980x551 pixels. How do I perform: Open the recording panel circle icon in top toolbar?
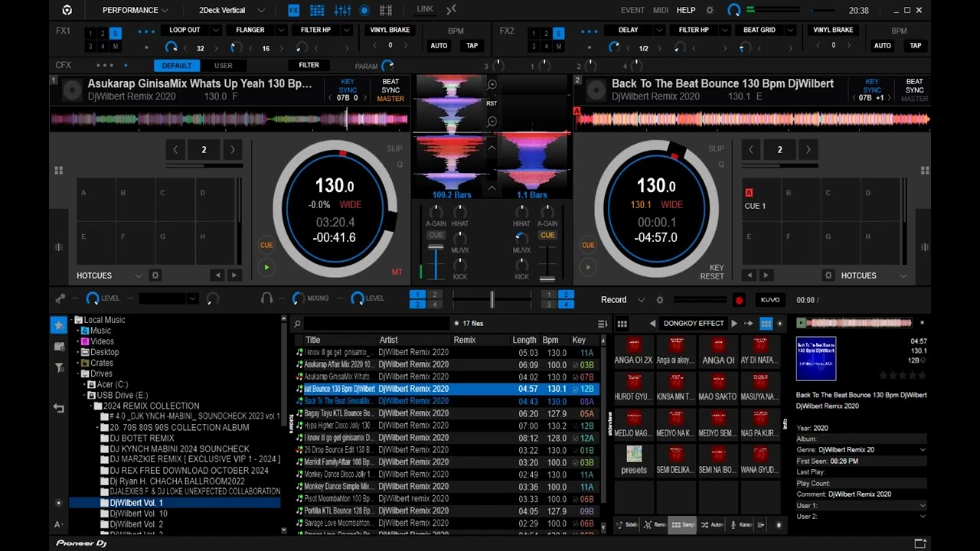364,10
